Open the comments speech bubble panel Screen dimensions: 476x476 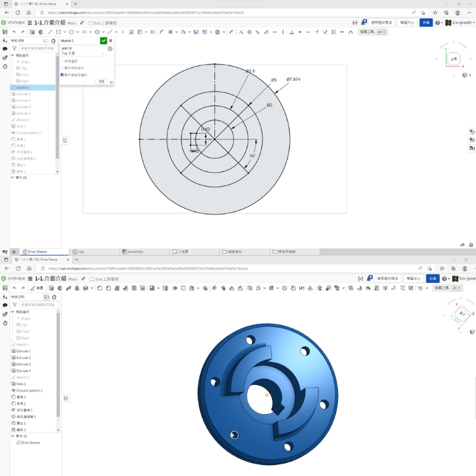5,49
